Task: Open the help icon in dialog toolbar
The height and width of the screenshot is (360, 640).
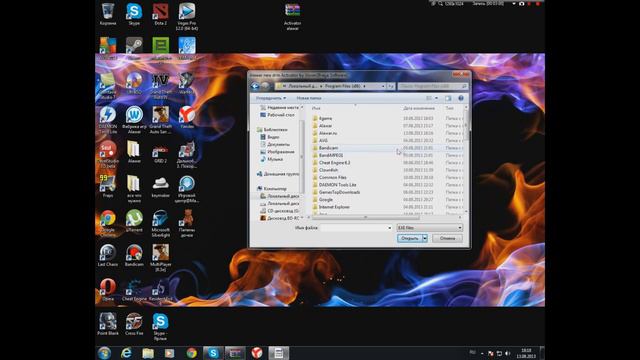Action: tap(461, 98)
